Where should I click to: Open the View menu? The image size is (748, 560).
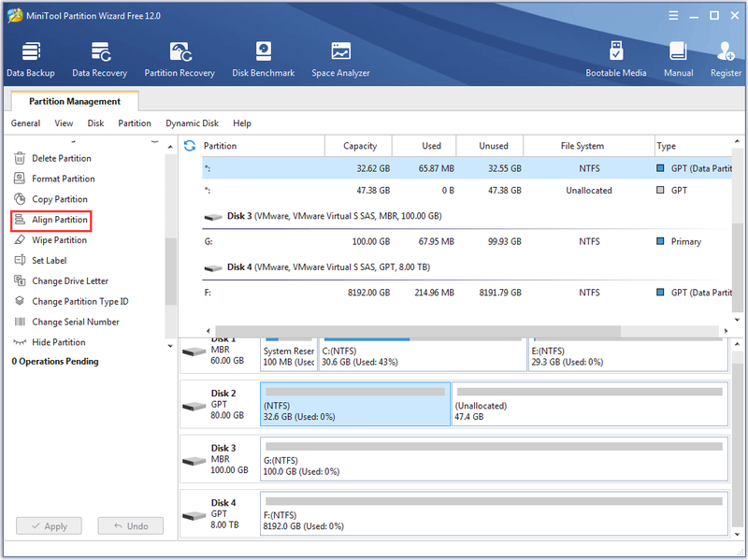coord(64,123)
